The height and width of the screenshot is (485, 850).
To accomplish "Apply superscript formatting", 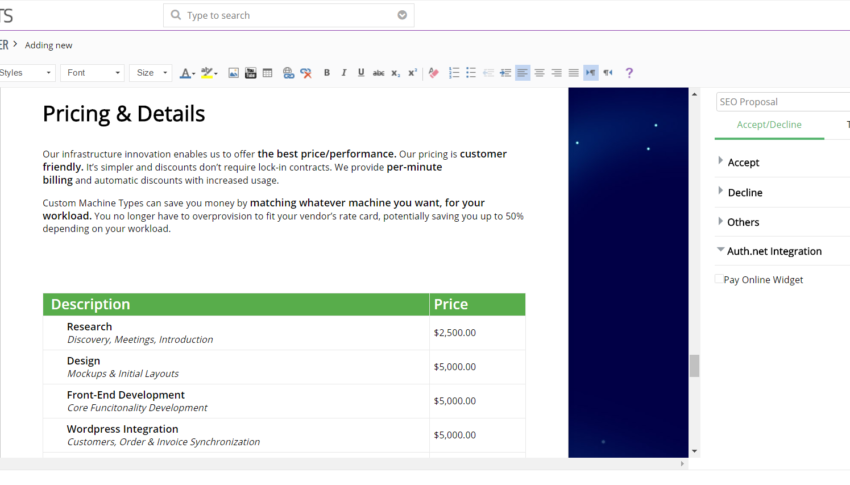I will click(x=413, y=73).
